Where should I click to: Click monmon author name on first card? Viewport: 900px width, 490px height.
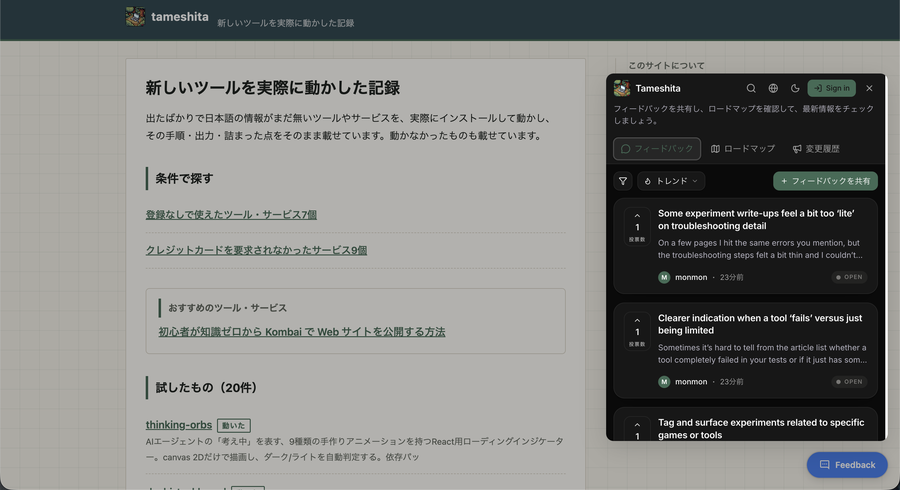click(x=691, y=277)
